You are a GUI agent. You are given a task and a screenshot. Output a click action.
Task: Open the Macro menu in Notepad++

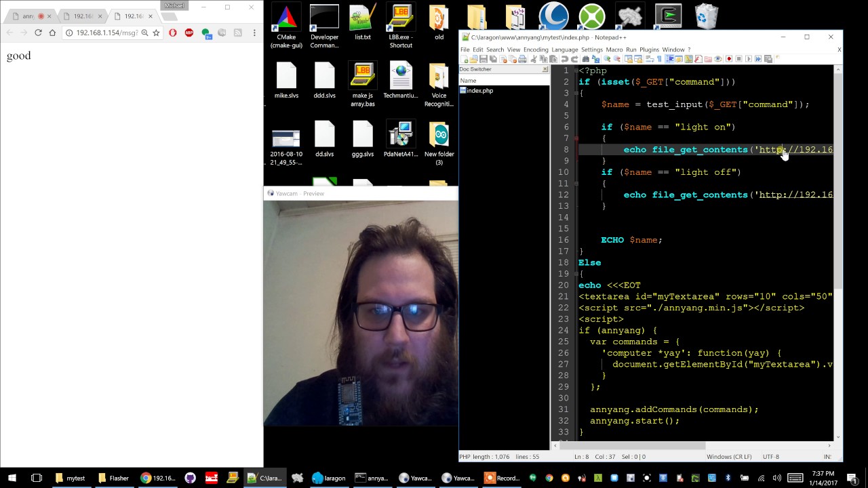pyautogui.click(x=614, y=49)
